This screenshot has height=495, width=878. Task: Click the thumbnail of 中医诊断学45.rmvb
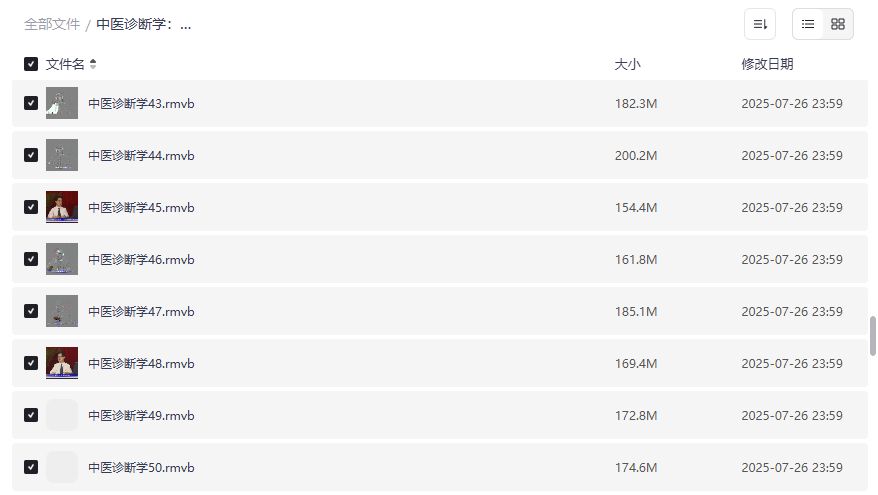pyautogui.click(x=62, y=207)
